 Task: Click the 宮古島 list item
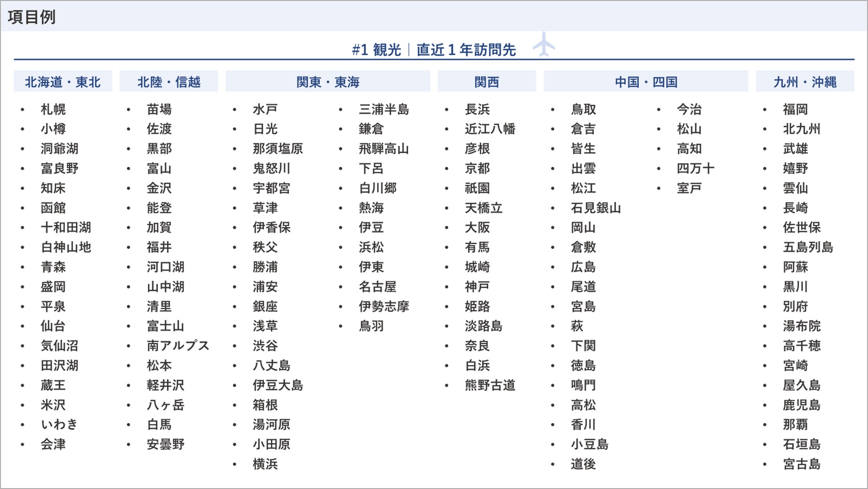pyautogui.click(x=802, y=464)
